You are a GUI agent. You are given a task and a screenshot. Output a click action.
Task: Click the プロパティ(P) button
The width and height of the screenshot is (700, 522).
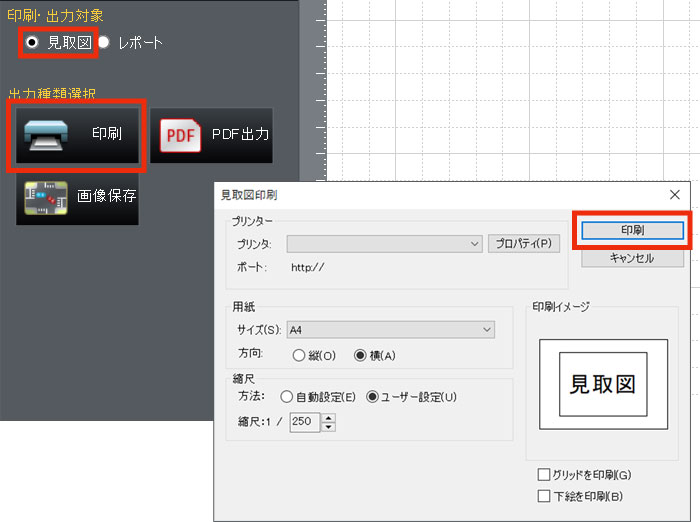point(524,243)
